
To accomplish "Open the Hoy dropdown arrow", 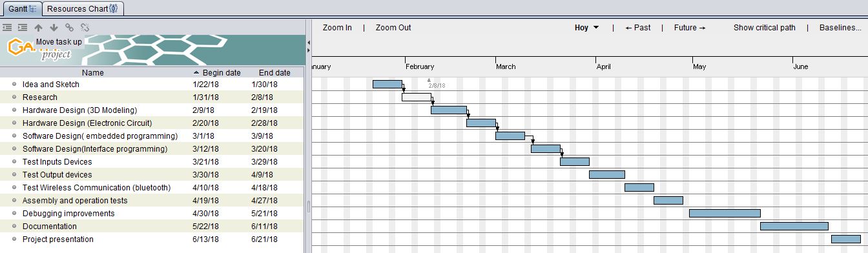I will pos(595,28).
